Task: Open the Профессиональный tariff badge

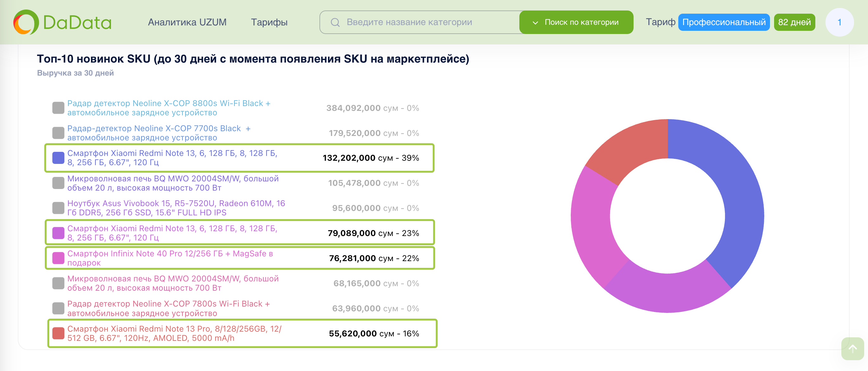Action: [x=723, y=22]
